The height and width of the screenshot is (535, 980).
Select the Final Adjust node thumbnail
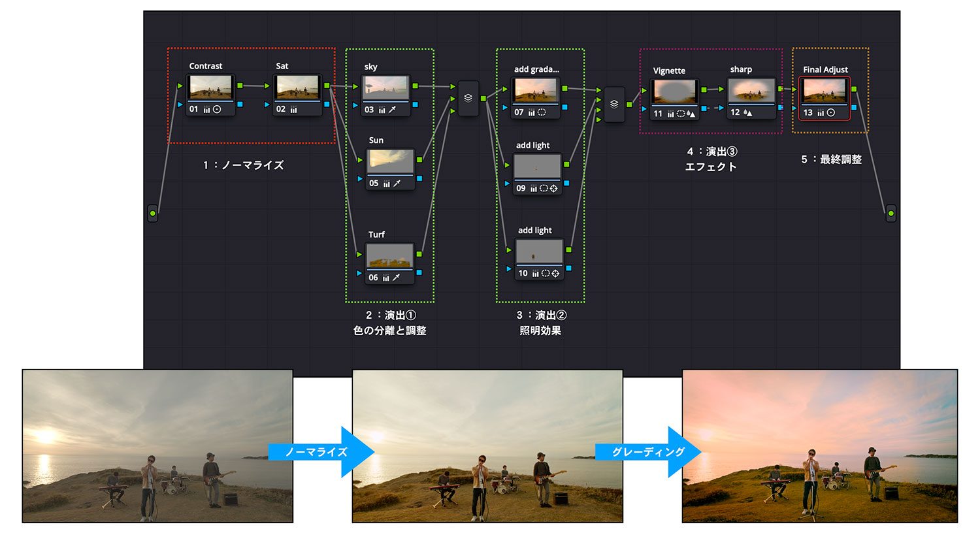tap(825, 91)
